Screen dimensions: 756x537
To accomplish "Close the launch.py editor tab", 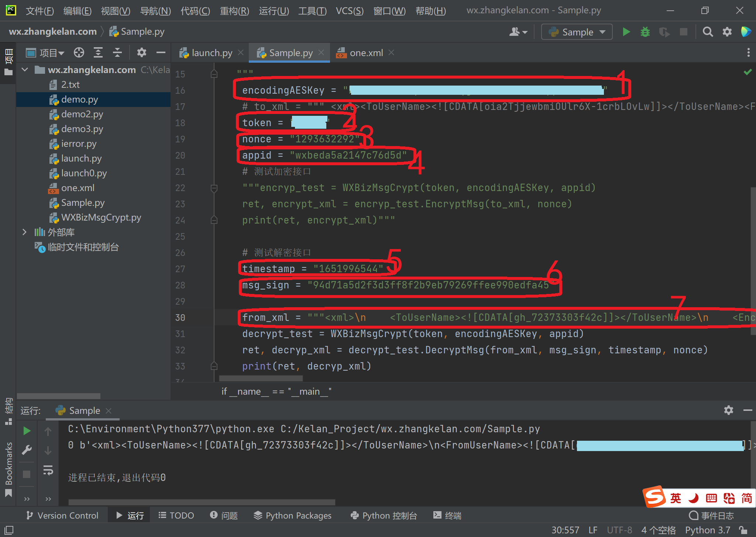I will pos(241,53).
